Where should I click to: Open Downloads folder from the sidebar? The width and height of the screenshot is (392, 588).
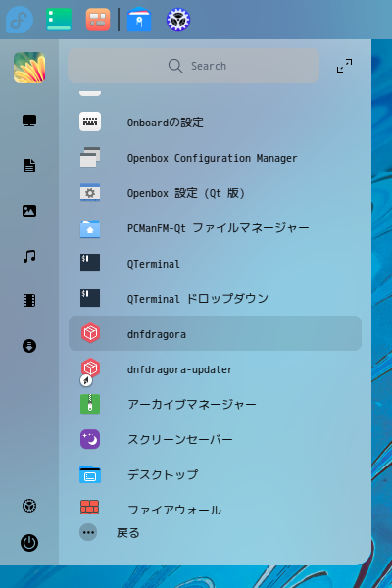click(29, 346)
